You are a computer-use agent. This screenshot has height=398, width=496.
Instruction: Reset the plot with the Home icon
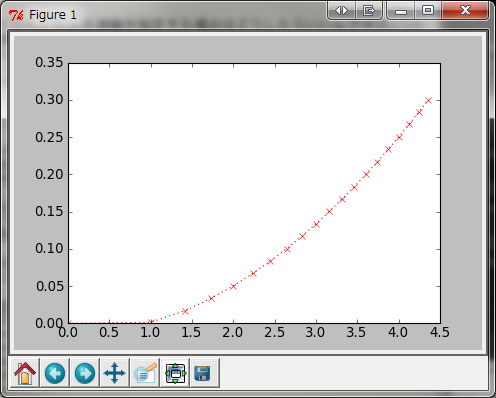pos(25,373)
